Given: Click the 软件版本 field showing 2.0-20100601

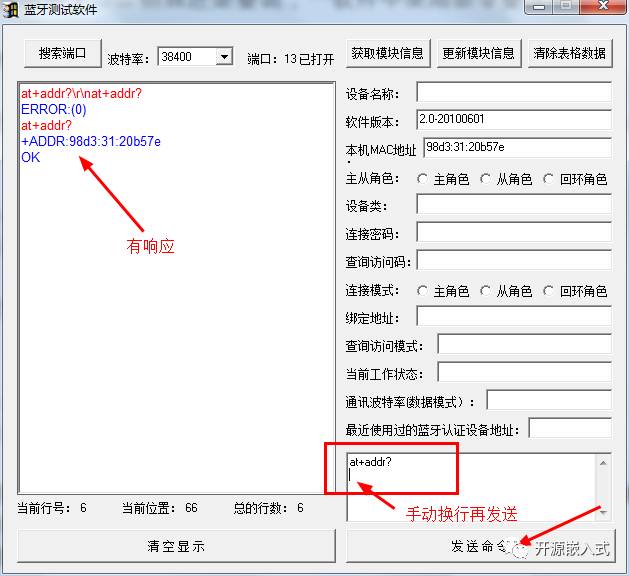Looking at the screenshot, I should (514, 120).
